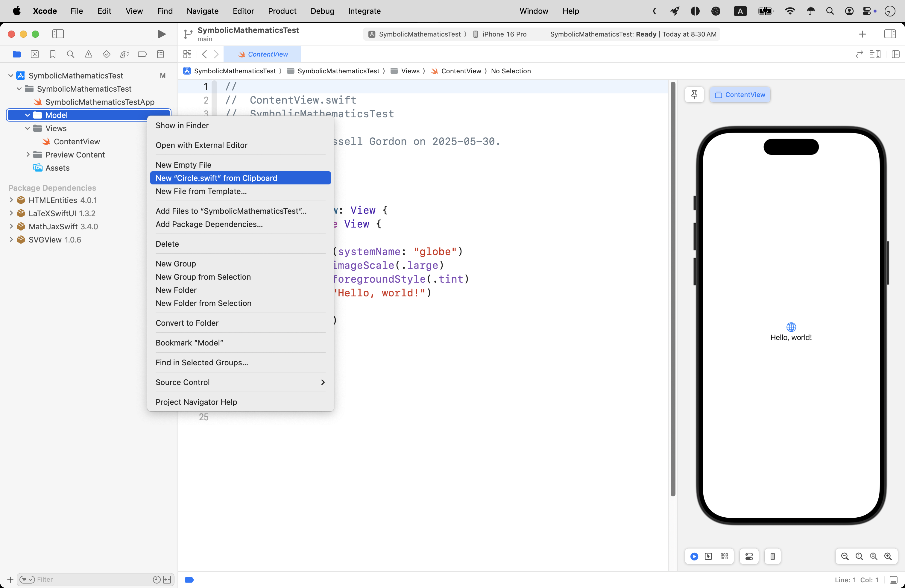905x588 pixels.
Task: Start the Live preview mode button
Action: (694, 557)
